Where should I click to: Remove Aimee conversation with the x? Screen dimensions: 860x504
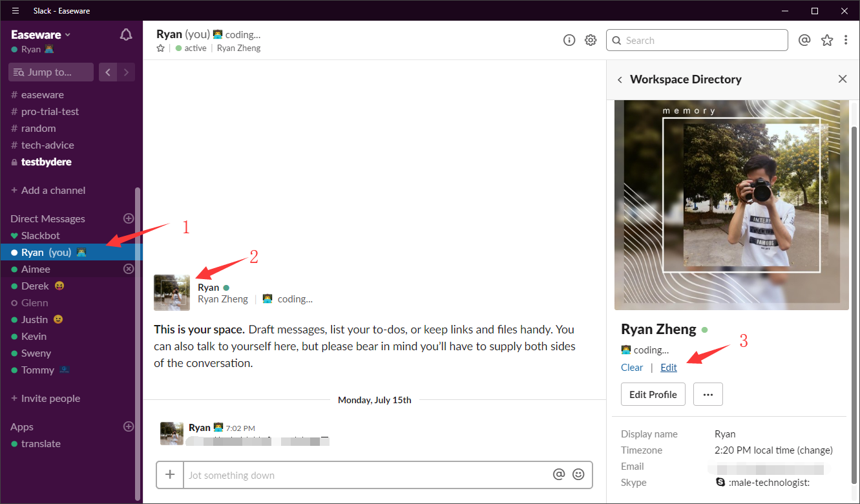coord(129,269)
